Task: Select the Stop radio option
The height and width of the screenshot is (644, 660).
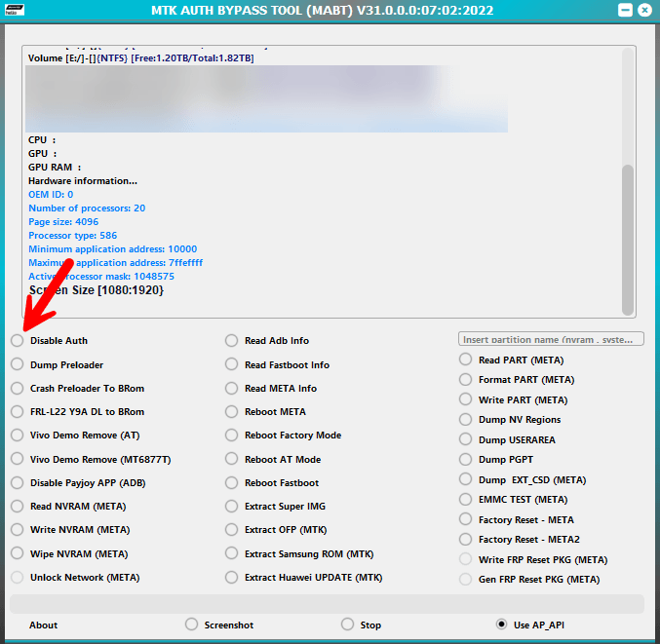Action: click(348, 625)
